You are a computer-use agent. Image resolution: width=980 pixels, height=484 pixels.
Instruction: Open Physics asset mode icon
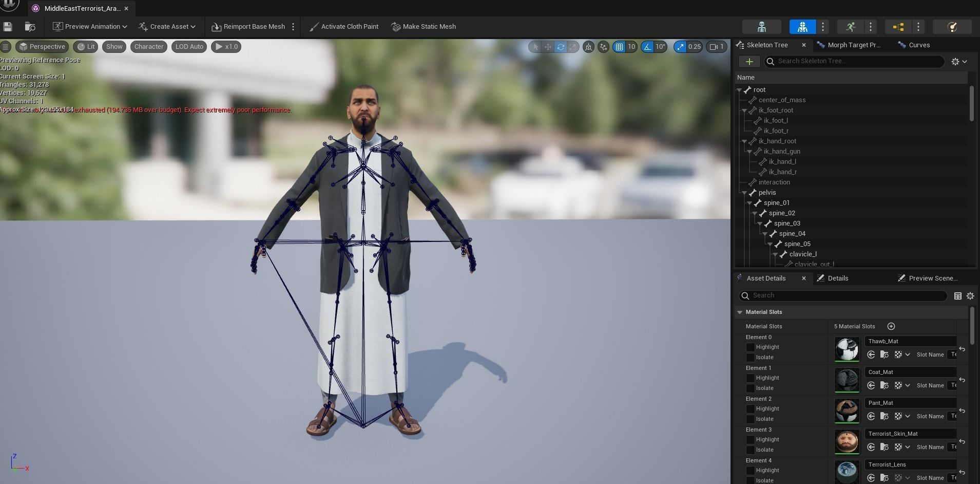point(952,27)
